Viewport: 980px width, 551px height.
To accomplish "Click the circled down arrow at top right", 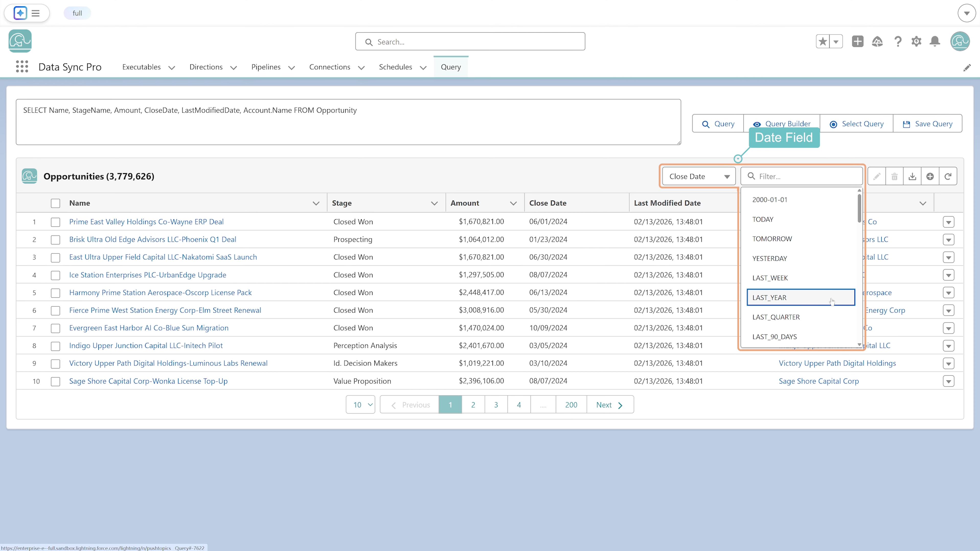I will click(x=967, y=13).
